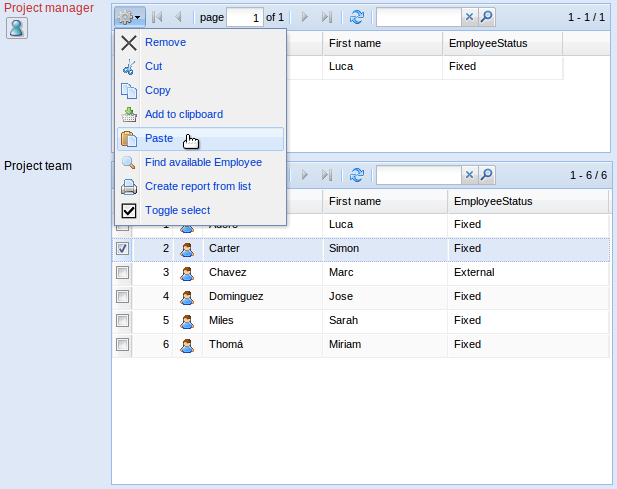This screenshot has height=489, width=617.
Task: Choose Find available Employee option
Action: 203,163
